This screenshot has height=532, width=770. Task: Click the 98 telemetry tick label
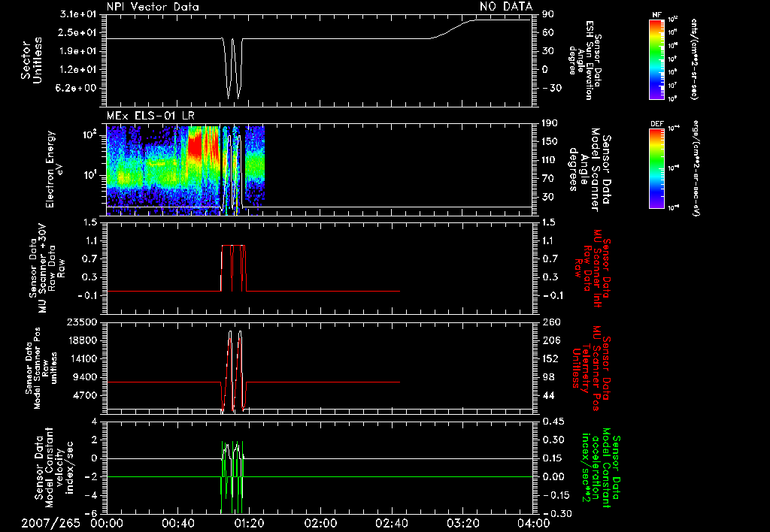pyautogui.click(x=548, y=377)
